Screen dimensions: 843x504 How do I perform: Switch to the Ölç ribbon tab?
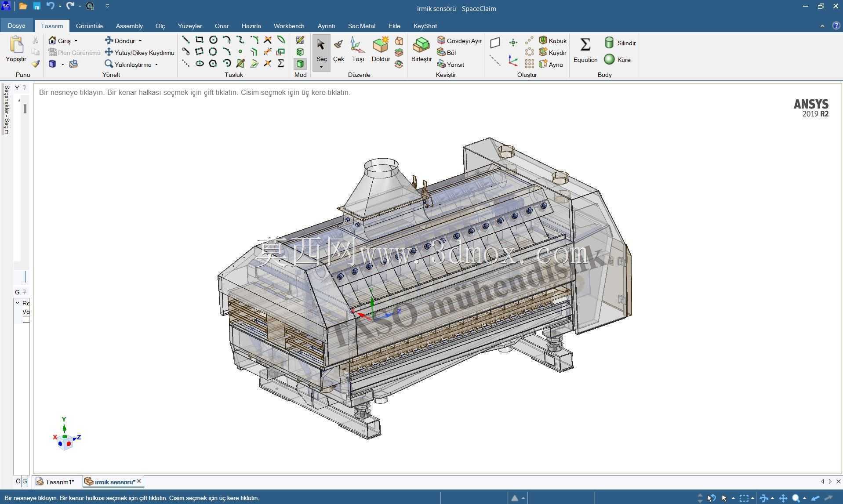pyautogui.click(x=160, y=26)
